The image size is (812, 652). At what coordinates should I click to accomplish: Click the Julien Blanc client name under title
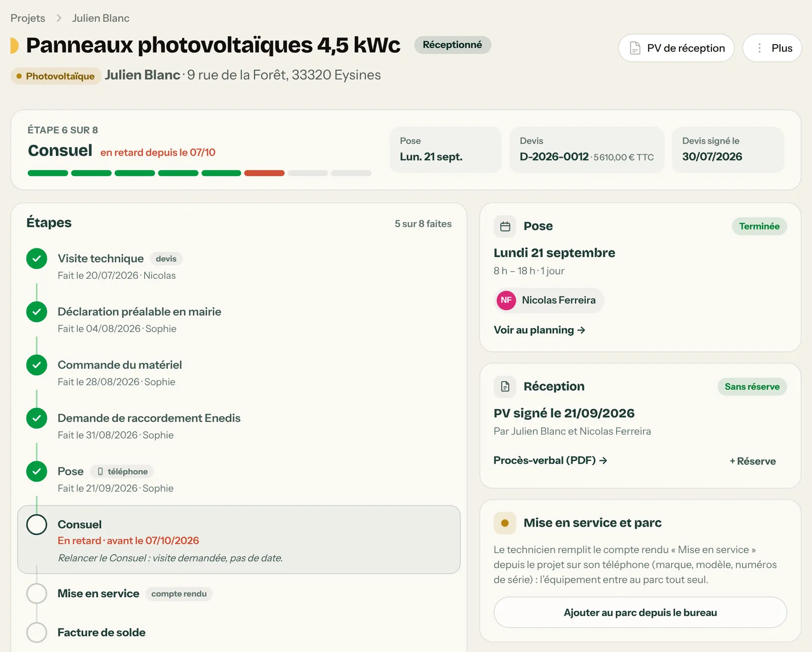point(142,75)
